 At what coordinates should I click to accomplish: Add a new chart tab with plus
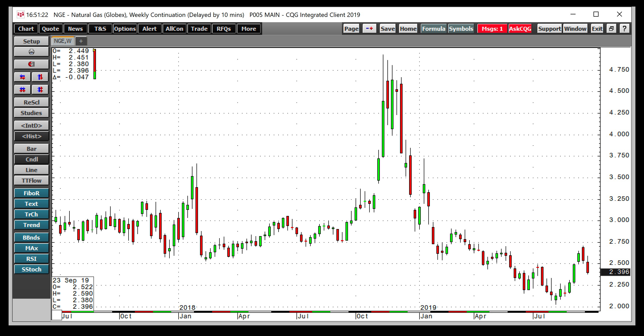pyautogui.click(x=81, y=41)
